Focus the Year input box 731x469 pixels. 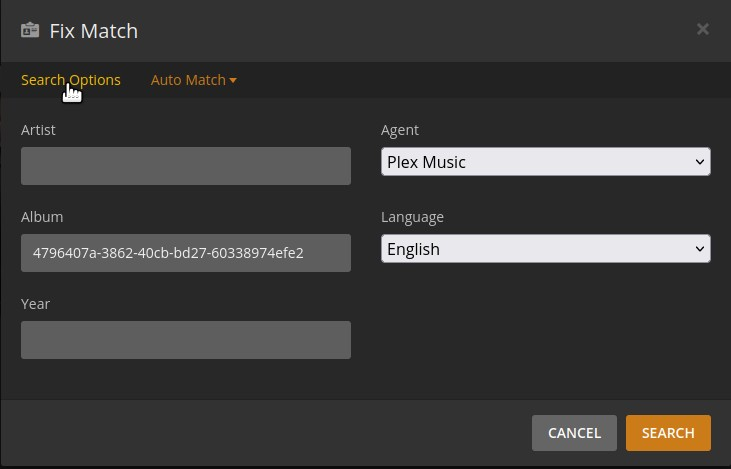[185, 340]
